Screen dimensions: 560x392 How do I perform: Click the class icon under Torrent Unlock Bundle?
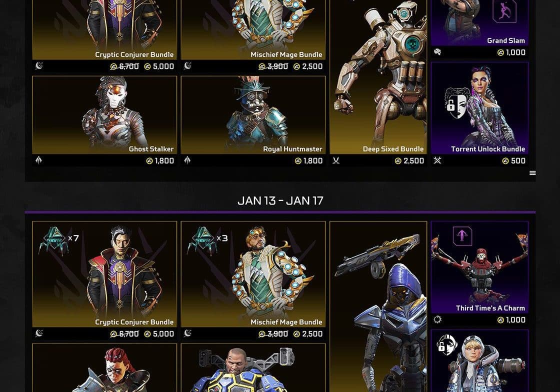437,160
